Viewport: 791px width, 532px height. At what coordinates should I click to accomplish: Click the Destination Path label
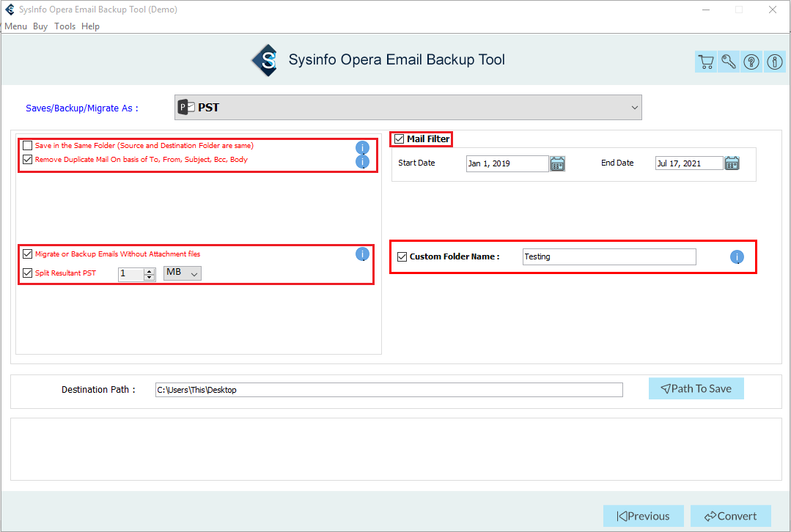coord(98,390)
